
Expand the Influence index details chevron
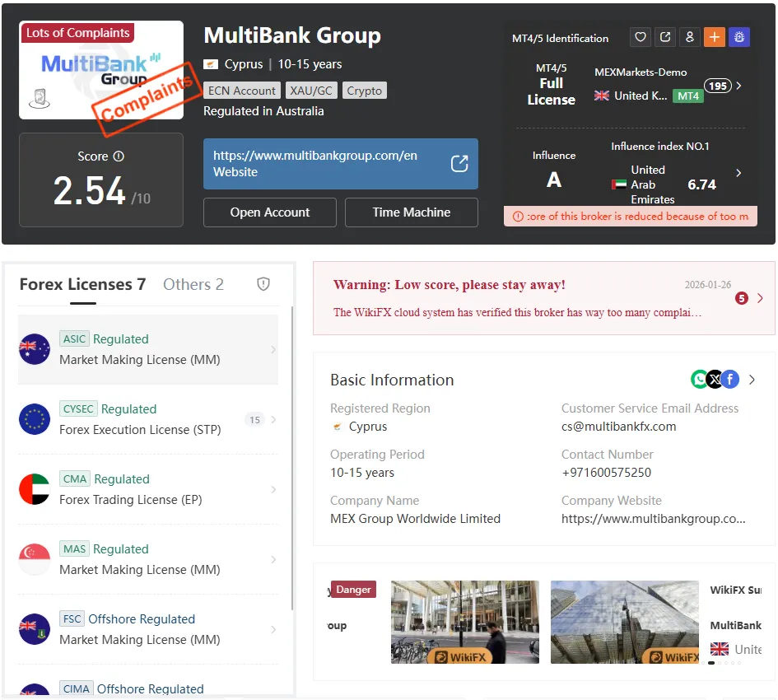tap(738, 173)
